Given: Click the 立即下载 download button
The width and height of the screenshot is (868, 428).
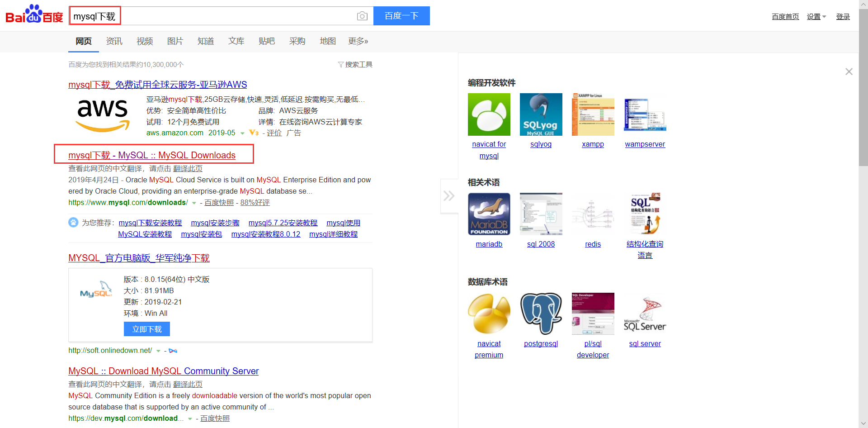Looking at the screenshot, I should coord(147,329).
